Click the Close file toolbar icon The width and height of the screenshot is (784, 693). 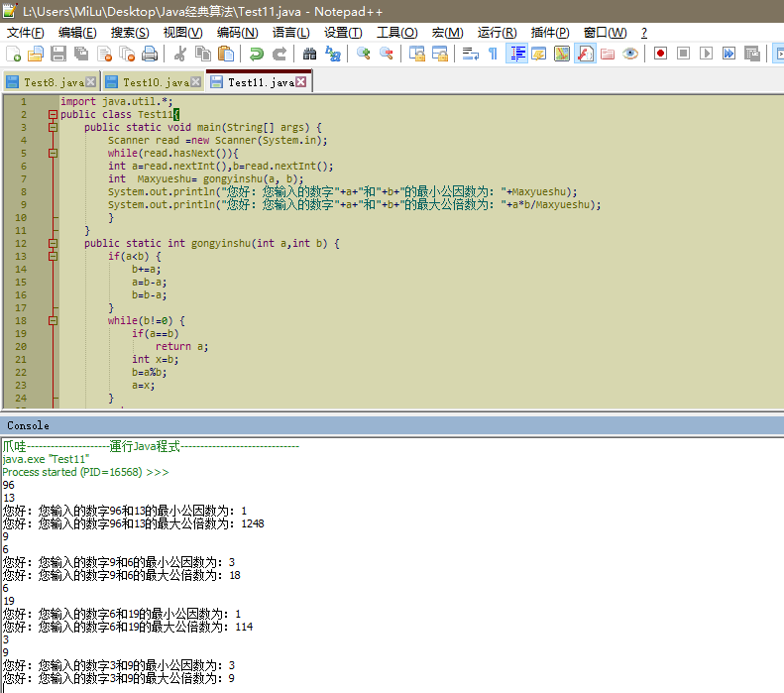pyautogui.click(x=104, y=54)
